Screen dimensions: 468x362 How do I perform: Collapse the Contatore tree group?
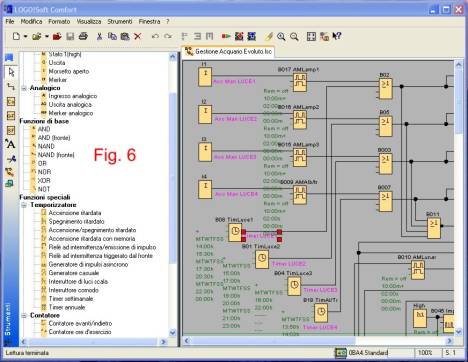[x=24, y=315]
